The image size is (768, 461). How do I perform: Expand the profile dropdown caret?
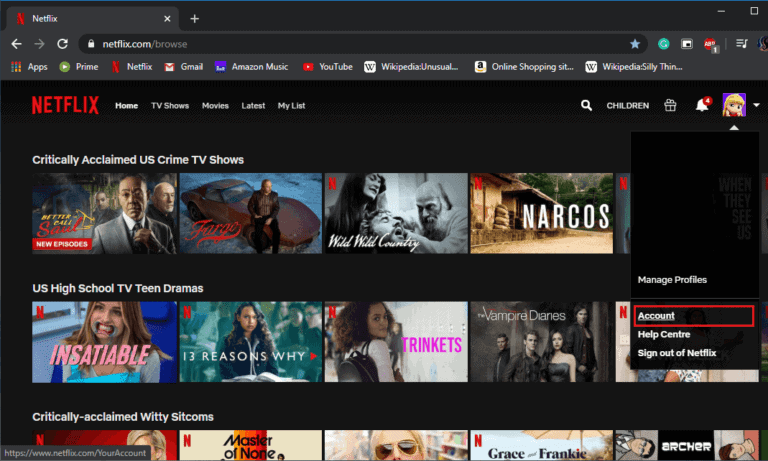point(756,105)
